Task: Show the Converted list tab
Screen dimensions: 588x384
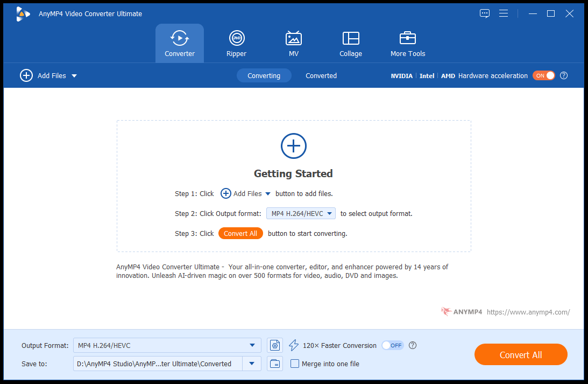Action: tap(321, 75)
